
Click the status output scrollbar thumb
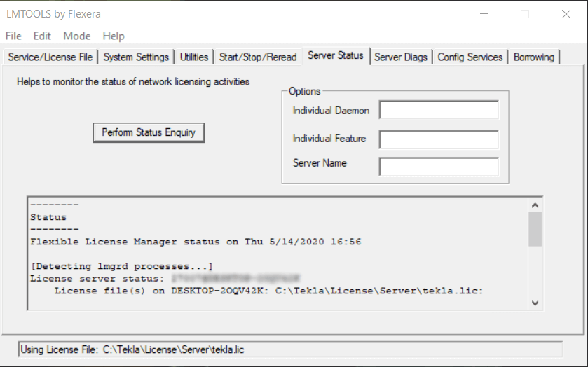(535, 229)
